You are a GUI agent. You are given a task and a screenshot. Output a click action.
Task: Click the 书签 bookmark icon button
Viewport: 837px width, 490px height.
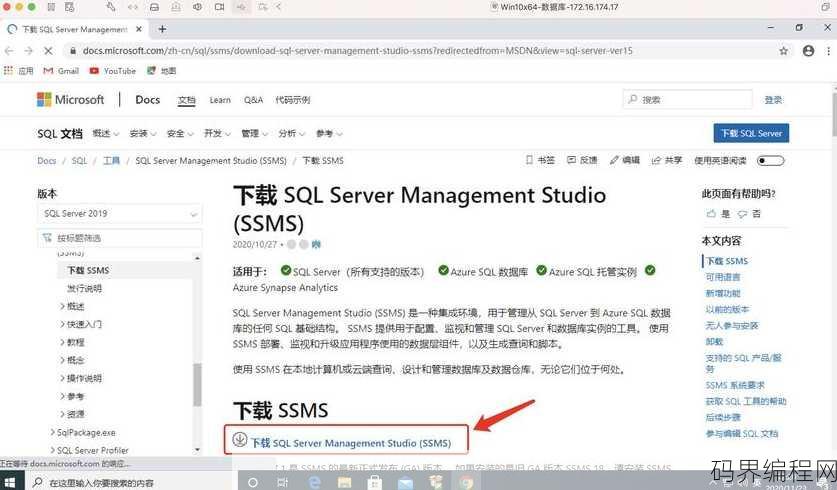[x=540, y=160]
